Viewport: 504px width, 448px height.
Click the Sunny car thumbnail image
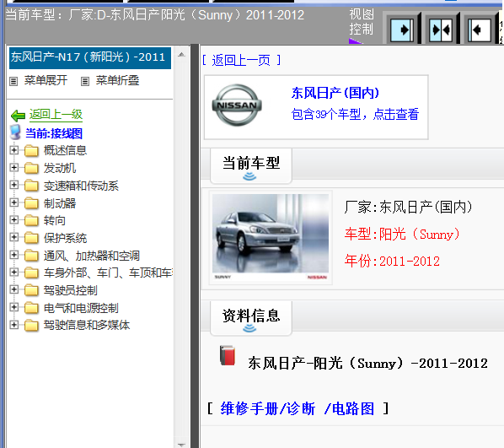pos(271,237)
